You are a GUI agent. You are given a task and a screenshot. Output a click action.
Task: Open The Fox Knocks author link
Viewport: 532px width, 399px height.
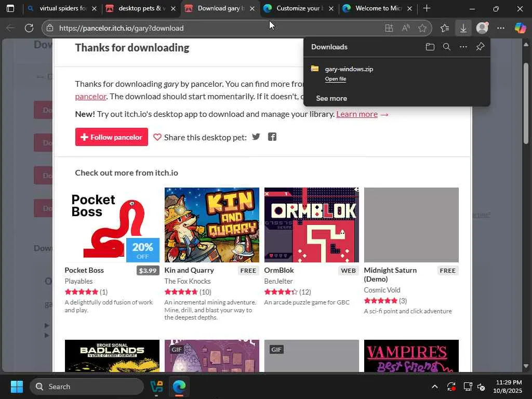coord(187,281)
